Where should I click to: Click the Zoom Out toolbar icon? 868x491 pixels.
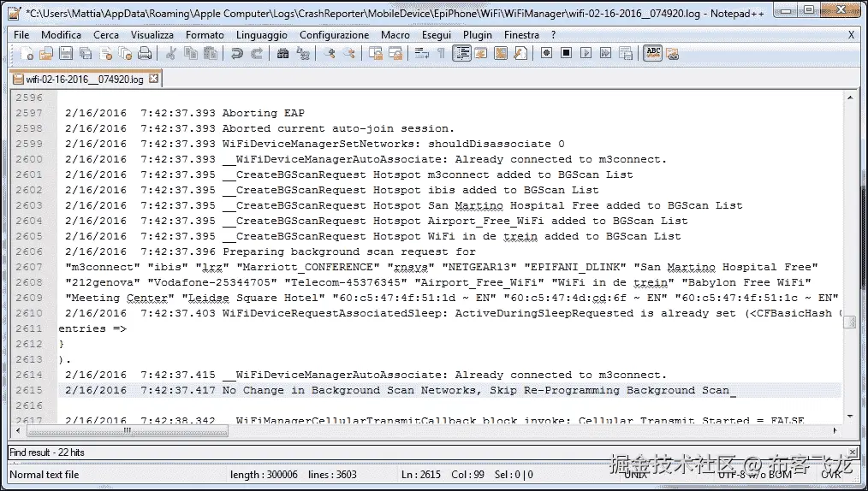click(349, 54)
